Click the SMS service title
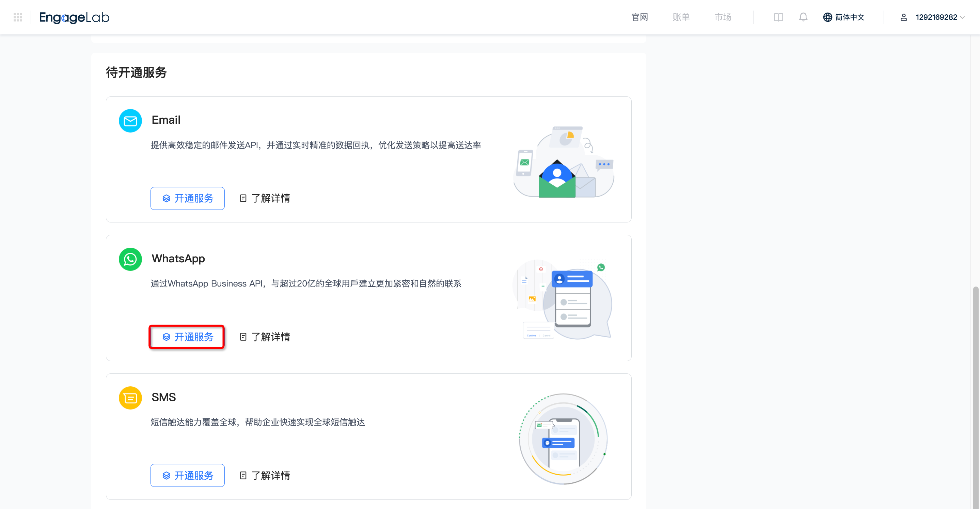The height and width of the screenshot is (509, 980). (163, 397)
